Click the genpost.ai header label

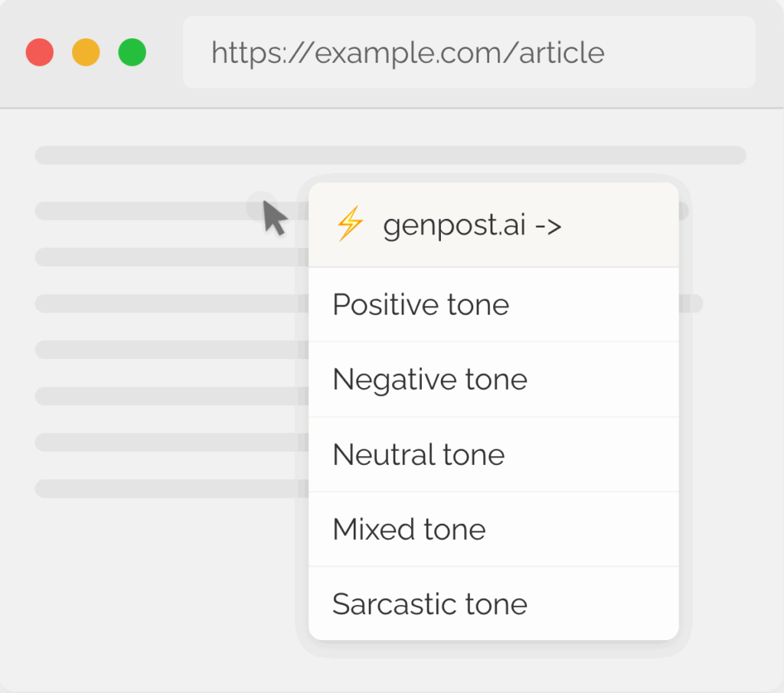coord(454,226)
